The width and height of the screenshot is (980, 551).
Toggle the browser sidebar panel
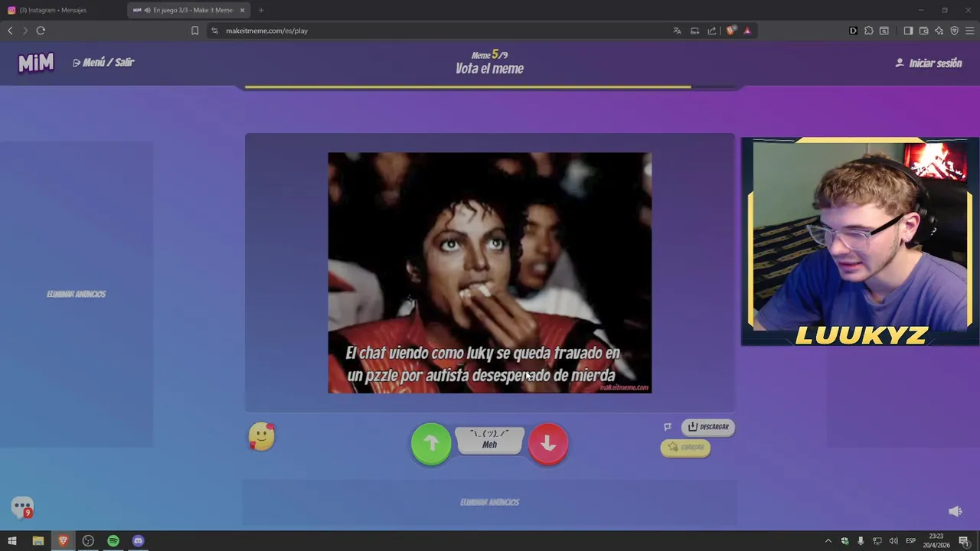coord(908,31)
